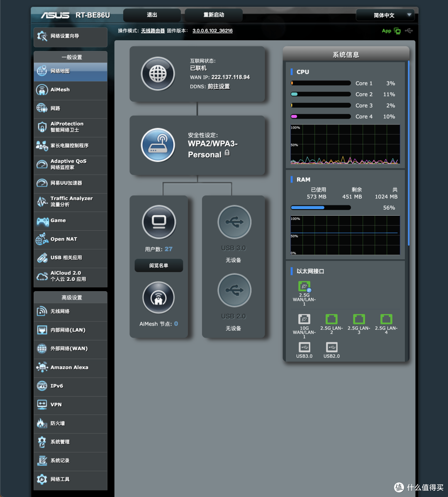Open 网络工具 menu item

point(71,480)
